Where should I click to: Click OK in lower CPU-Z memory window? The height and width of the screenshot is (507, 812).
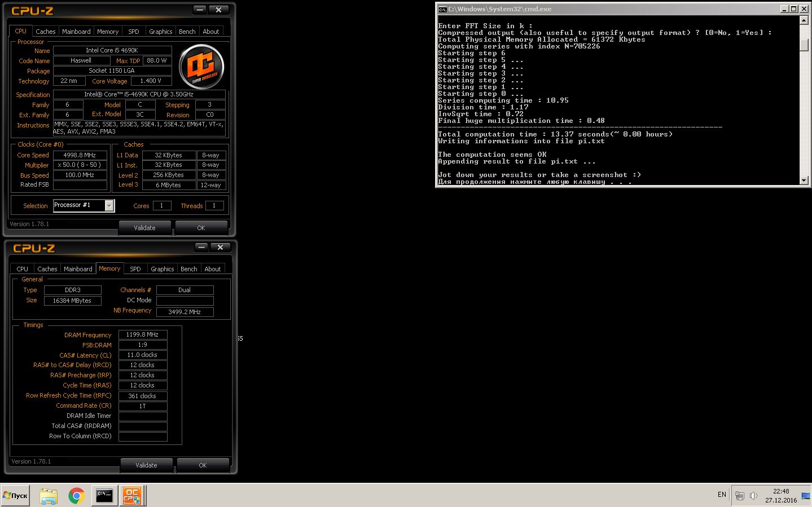click(x=203, y=465)
